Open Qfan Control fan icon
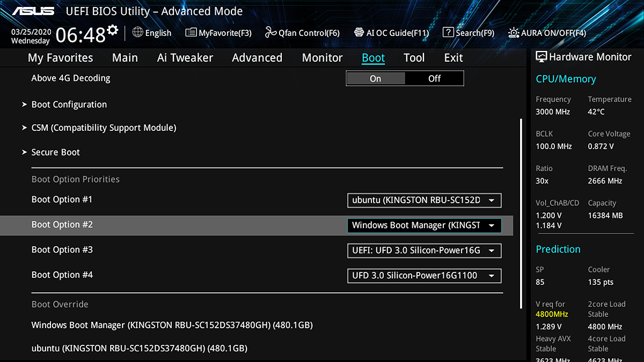The height and width of the screenshot is (362, 644). tap(270, 33)
